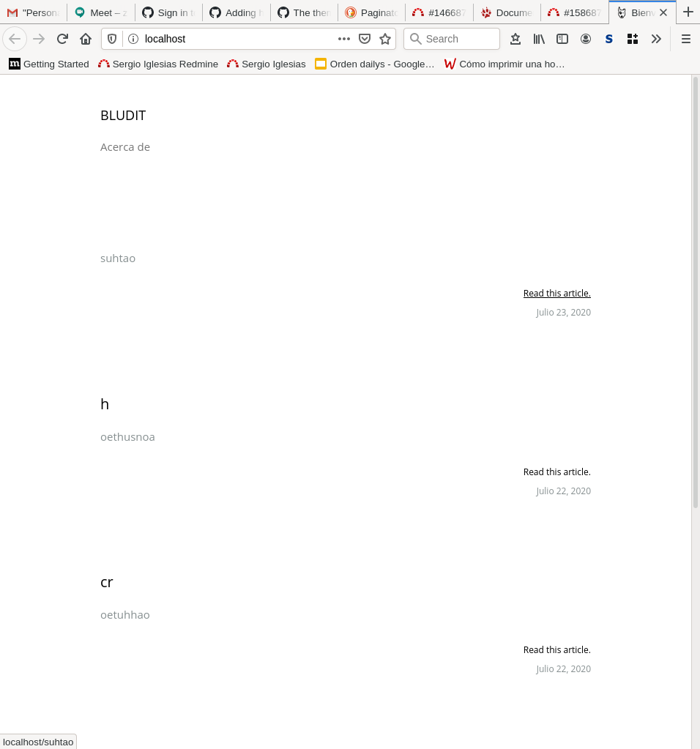The image size is (700, 749).
Task: Show site information for localhost
Action: click(x=133, y=39)
